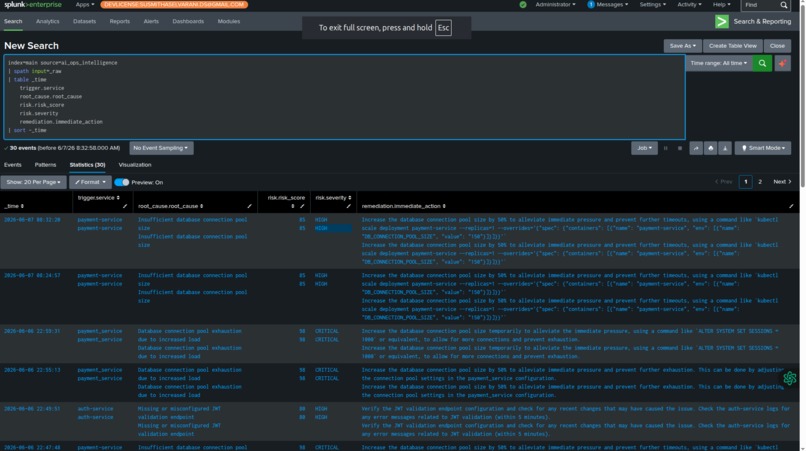Click the splunk>enterprise logo
The image size is (806, 451).
tap(33, 5)
